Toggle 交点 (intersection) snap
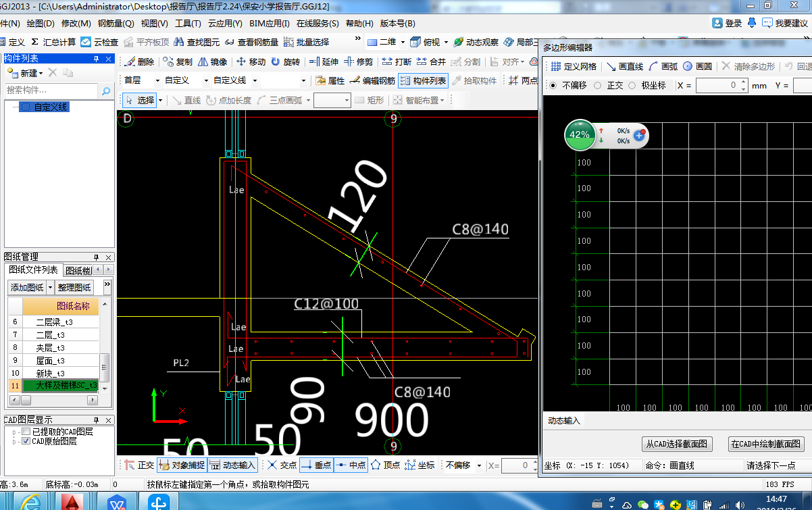This screenshot has height=510, width=812. [x=282, y=465]
